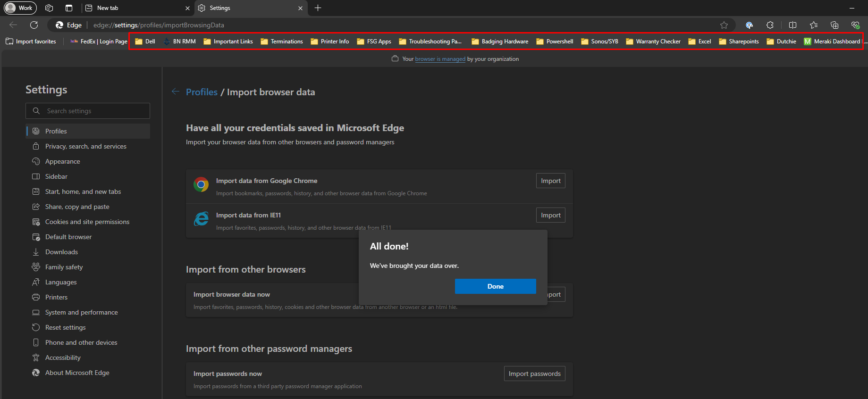Viewport: 868px width, 399px height.
Task: Click the back arrow beside Profiles breadcrumb
Action: (176, 91)
